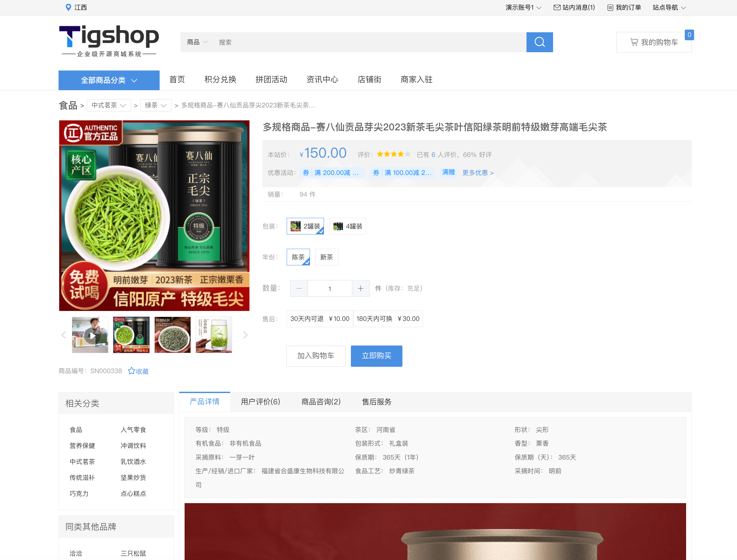Expand the 全部商品分类 menu
This screenshot has height=560, width=737.
[x=109, y=80]
